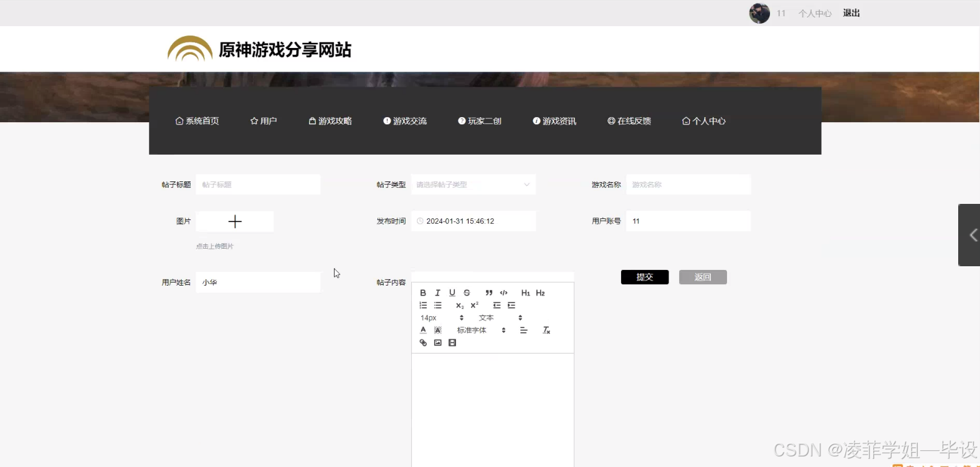
Task: Toggle underline formatting in editor
Action: coord(452,293)
